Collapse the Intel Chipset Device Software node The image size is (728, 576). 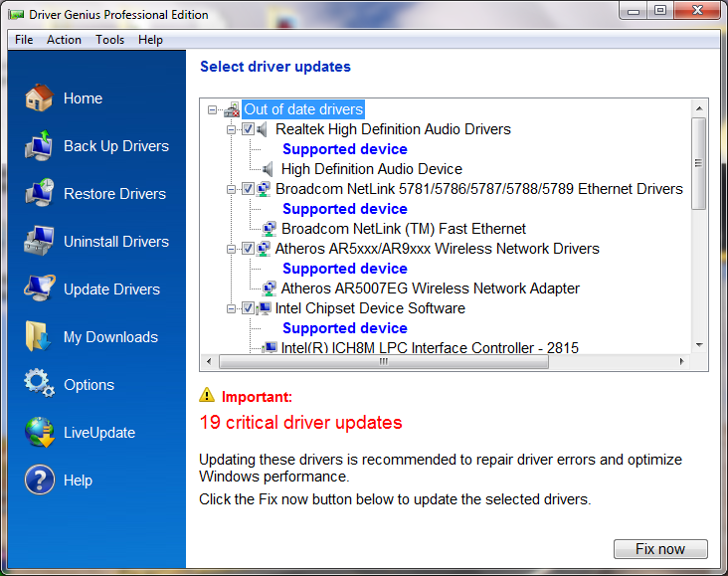coord(231,309)
